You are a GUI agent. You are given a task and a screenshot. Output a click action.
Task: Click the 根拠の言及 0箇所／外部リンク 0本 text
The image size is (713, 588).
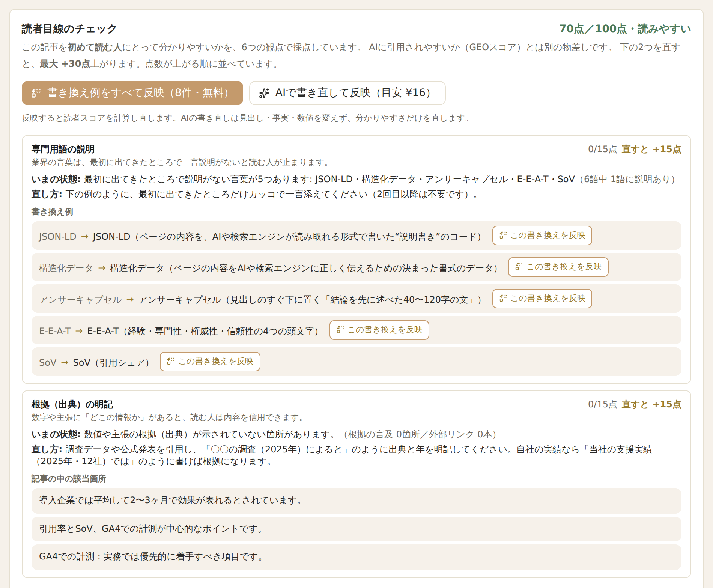(x=420, y=434)
